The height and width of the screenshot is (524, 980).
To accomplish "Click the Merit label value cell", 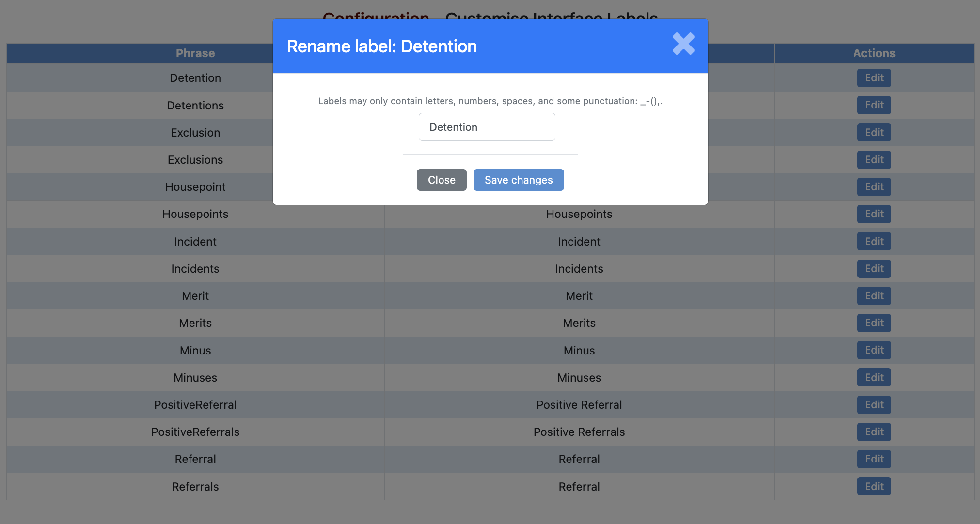I will click(x=579, y=296).
